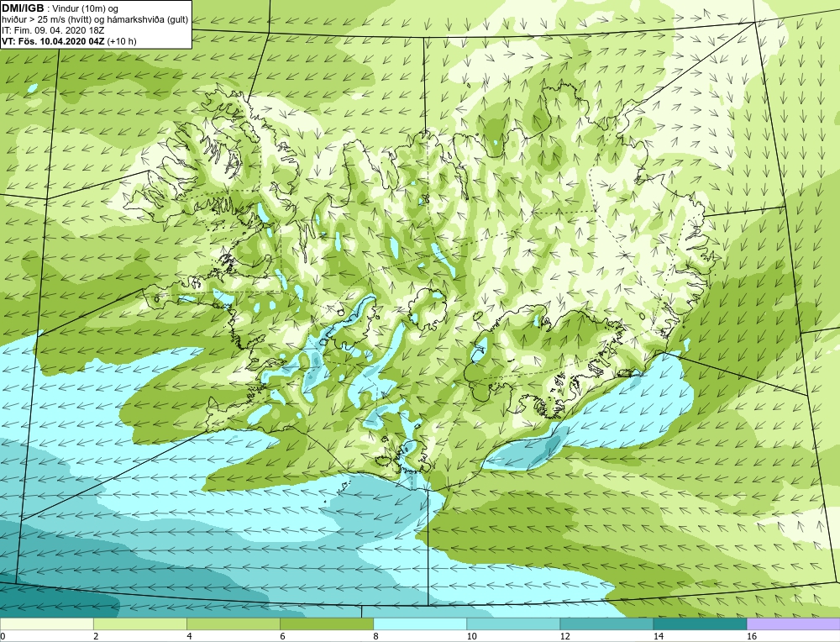Click the "(+10 h)" forecast offset text
Viewport: 840px width, 642px height.
pyautogui.click(x=122, y=41)
